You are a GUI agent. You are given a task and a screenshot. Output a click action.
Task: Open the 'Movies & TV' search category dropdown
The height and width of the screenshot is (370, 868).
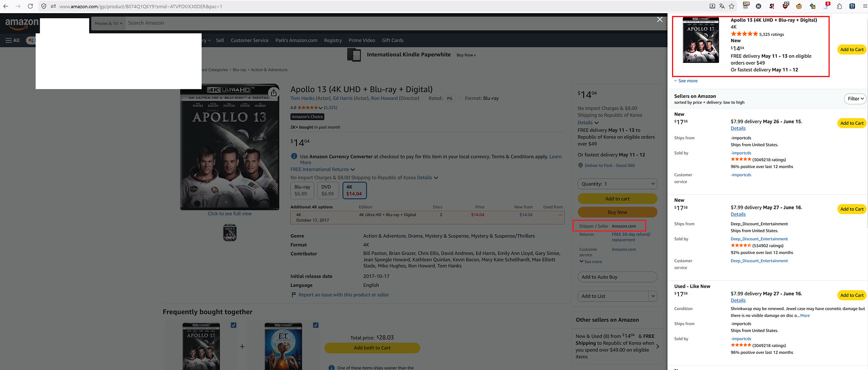pos(108,23)
